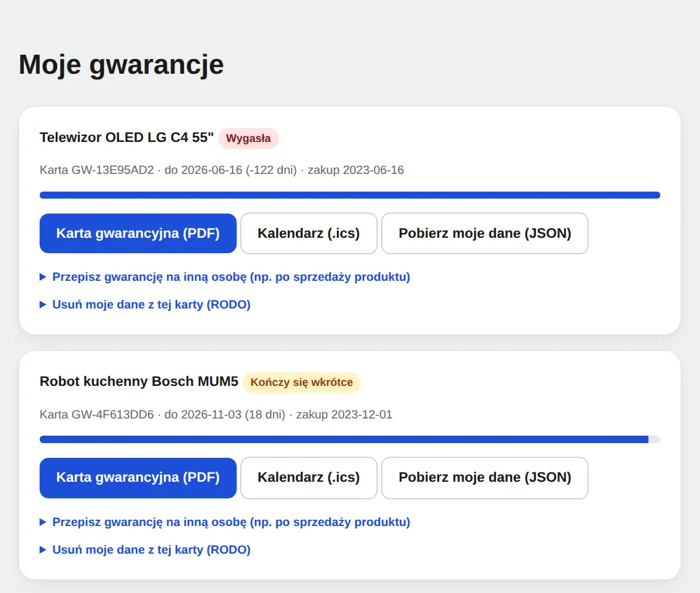Expand transfer warranty section for Bosch MUM5
The image size is (700, 593).
(231, 522)
